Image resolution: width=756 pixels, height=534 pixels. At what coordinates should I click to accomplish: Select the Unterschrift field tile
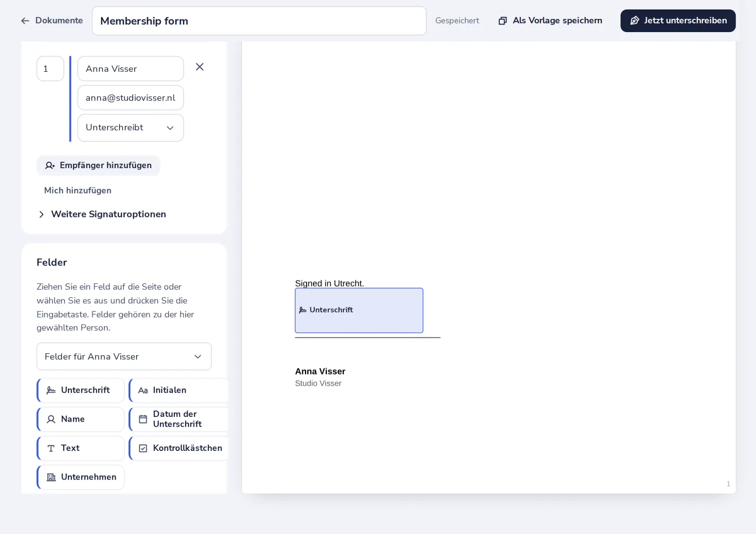[x=81, y=390]
